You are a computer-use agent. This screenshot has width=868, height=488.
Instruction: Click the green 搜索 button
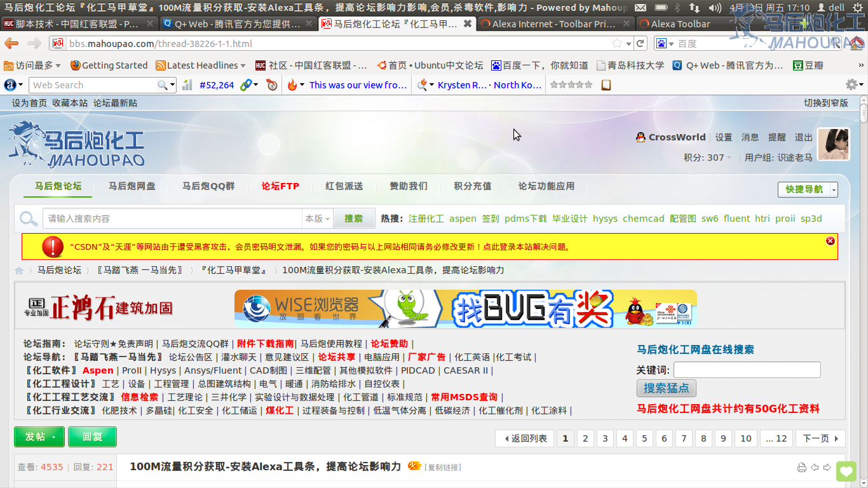pyautogui.click(x=353, y=219)
